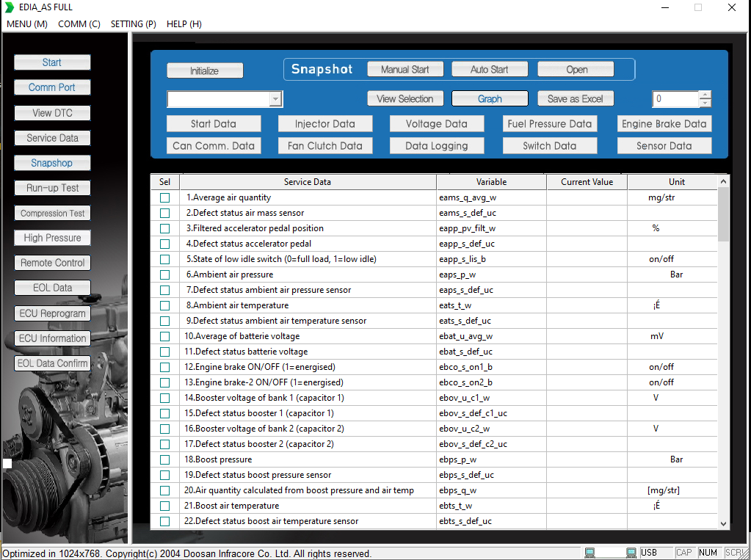
Task: Tick 14.Booster voltage of bank 1 checkbox
Action: pos(164,398)
